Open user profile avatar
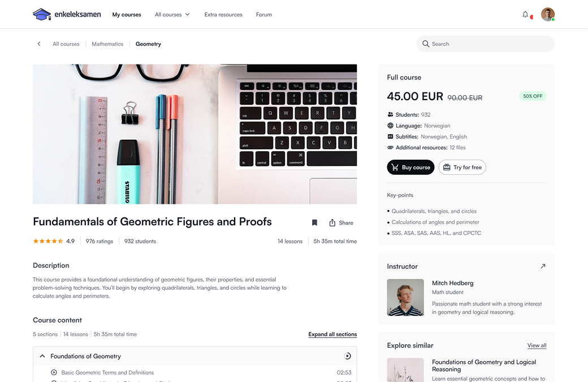588x382 pixels. click(547, 15)
